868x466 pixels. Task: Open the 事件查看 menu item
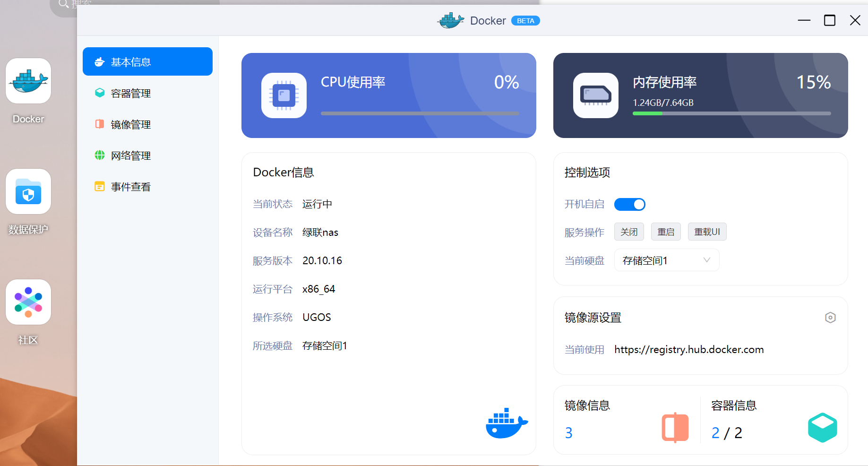pyautogui.click(x=147, y=187)
